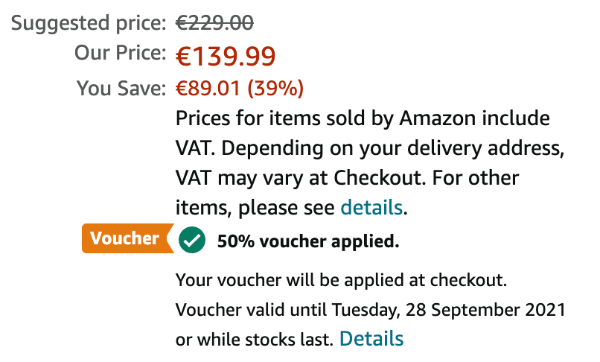Click the 'Suggested price:' label

click(88, 23)
